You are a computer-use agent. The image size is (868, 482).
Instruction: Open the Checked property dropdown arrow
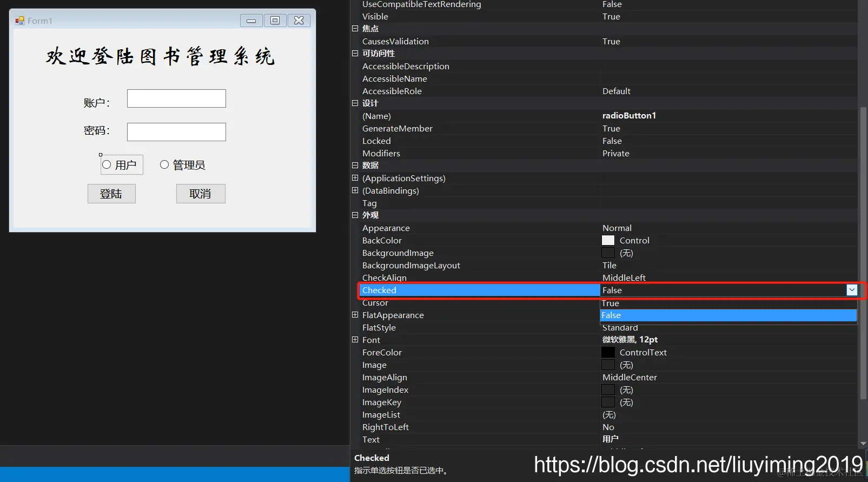tap(852, 290)
